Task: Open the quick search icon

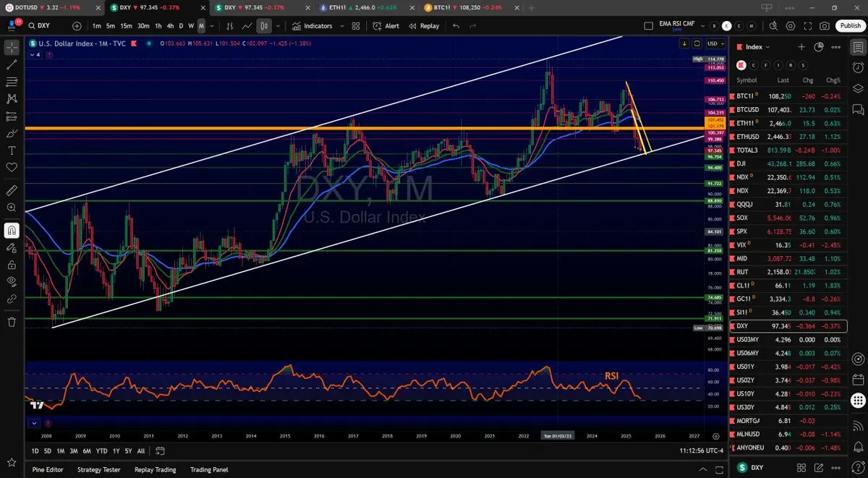Action: (773, 26)
